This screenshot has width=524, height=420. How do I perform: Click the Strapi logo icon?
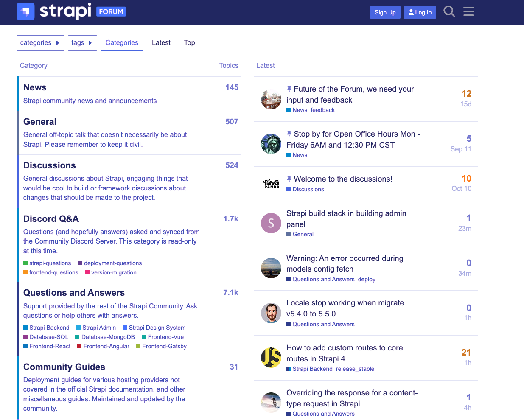(x=25, y=11)
